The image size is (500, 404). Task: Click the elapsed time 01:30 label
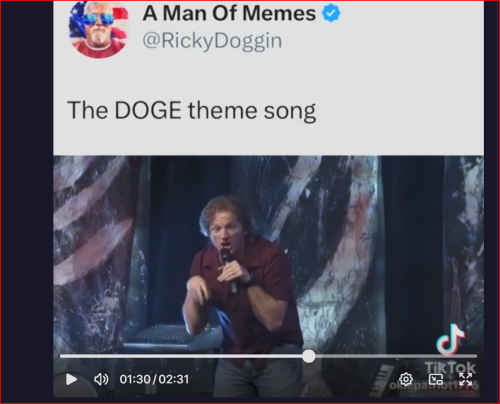pos(135,379)
